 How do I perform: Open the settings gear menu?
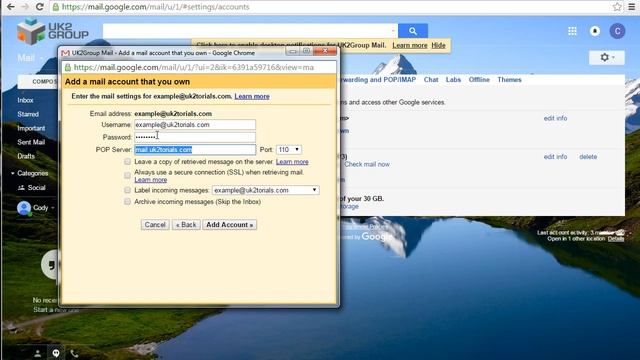(x=607, y=58)
